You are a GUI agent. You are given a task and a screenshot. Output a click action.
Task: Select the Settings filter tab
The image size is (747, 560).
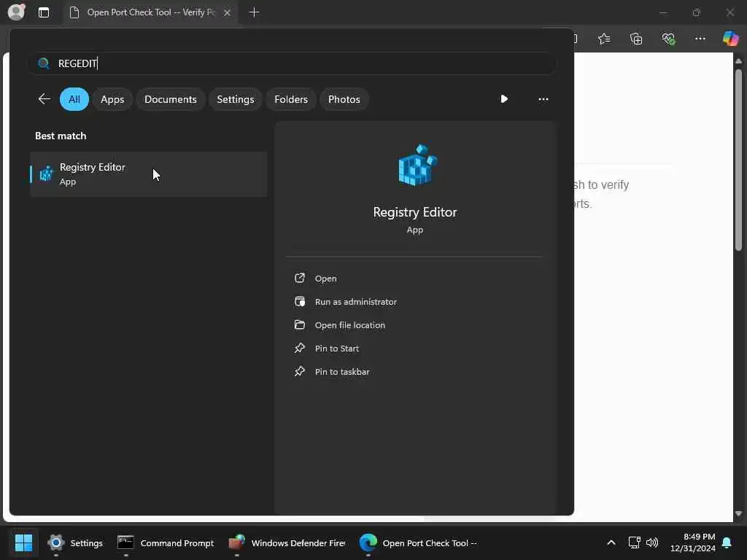[236, 99]
